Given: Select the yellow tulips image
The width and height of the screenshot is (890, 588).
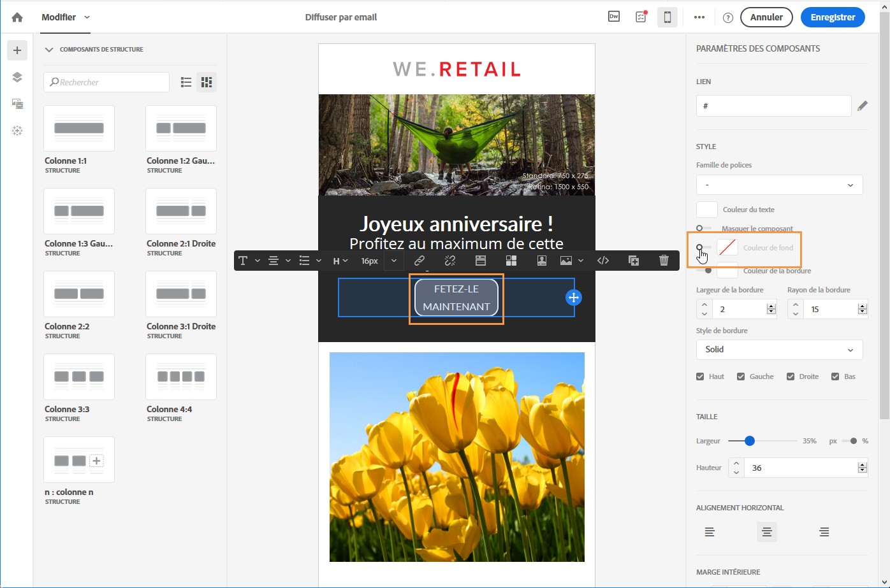Looking at the screenshot, I should pyautogui.click(x=457, y=457).
